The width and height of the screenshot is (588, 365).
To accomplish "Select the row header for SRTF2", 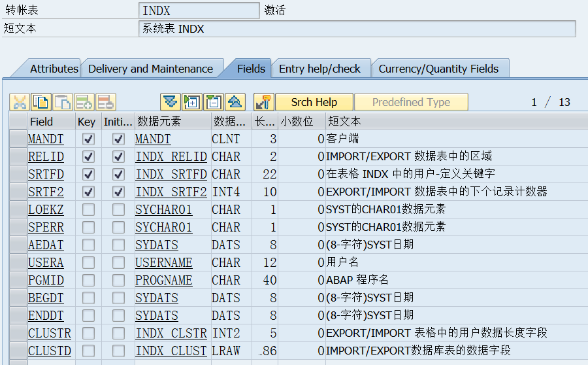I will point(18,192).
